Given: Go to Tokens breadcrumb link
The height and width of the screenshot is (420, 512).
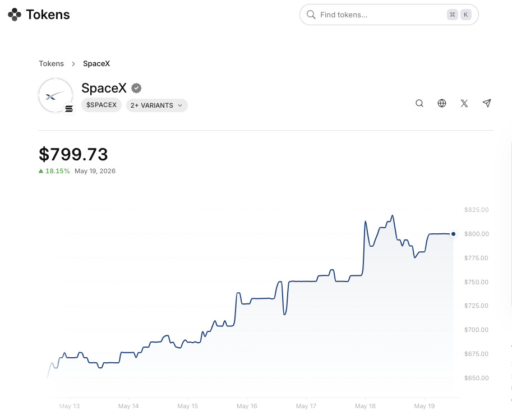Looking at the screenshot, I should pyautogui.click(x=51, y=64).
